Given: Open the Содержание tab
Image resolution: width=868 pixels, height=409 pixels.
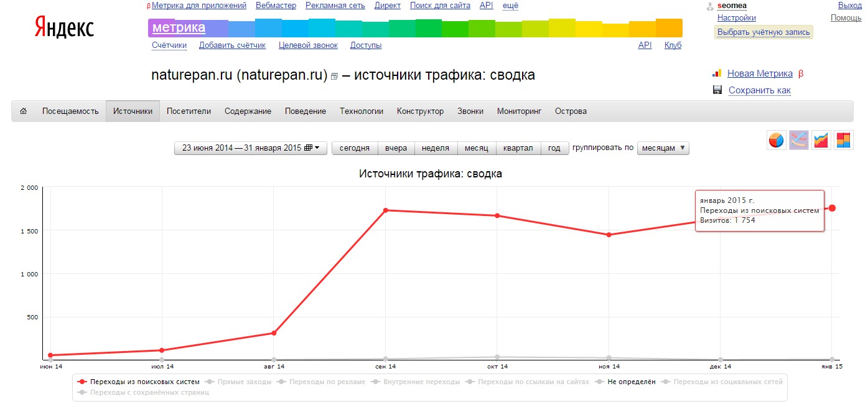Looking at the screenshot, I should point(248,111).
